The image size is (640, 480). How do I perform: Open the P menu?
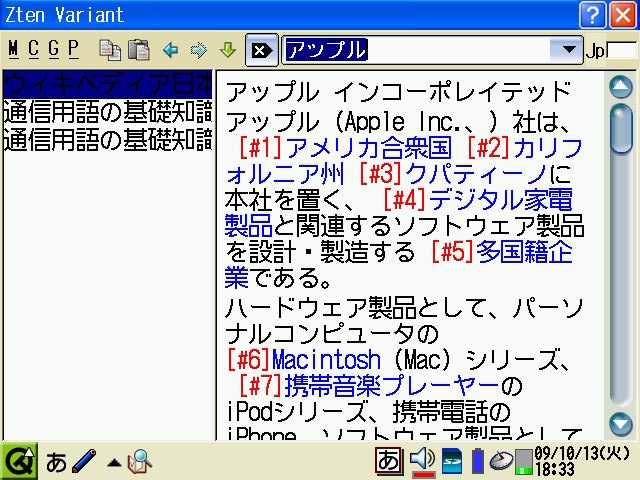click(x=73, y=49)
